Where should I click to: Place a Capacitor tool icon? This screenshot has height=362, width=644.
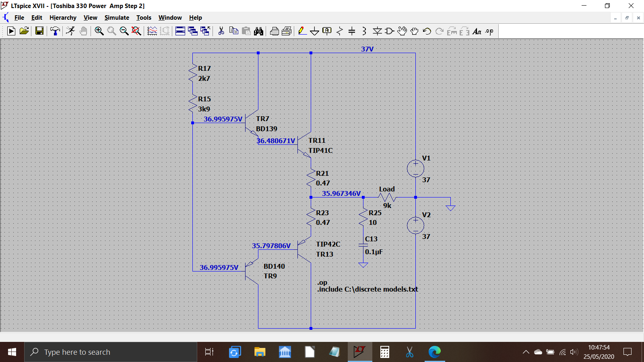click(352, 31)
